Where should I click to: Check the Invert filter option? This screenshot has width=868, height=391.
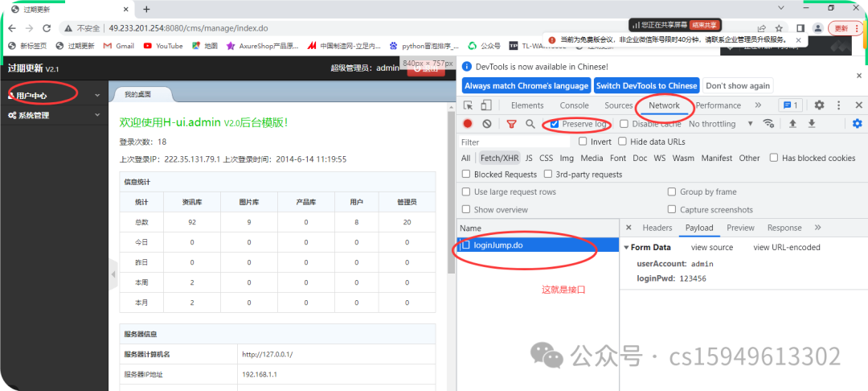tap(583, 142)
